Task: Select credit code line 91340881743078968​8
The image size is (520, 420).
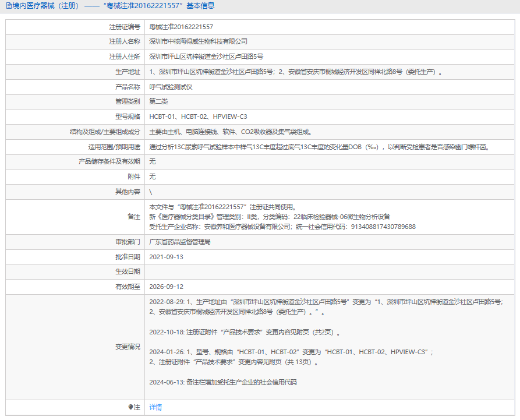Action: pyautogui.click(x=282, y=227)
